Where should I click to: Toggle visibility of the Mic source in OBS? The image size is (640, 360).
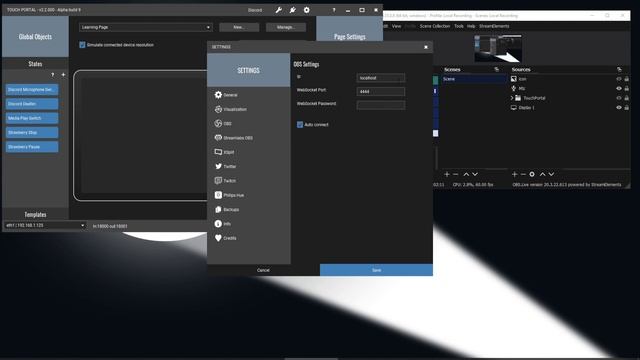619,88
